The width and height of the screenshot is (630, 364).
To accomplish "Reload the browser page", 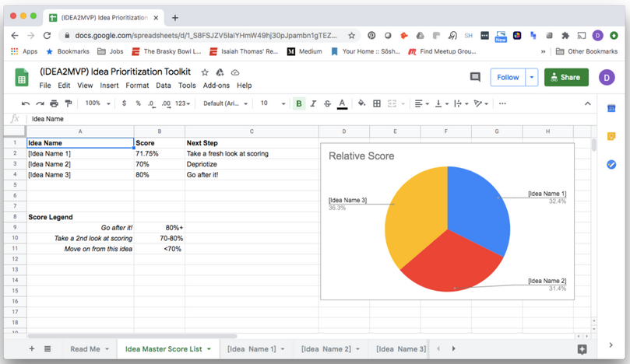I will [47, 36].
